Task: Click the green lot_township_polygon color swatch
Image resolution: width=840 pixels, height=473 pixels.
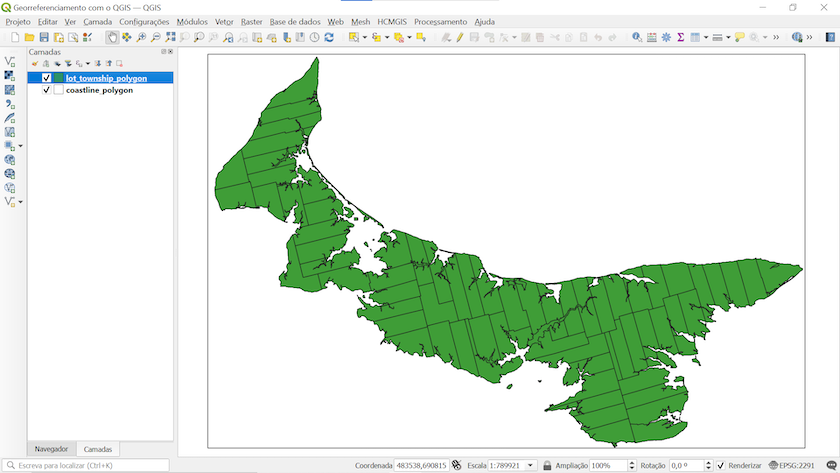Action: tap(59, 77)
